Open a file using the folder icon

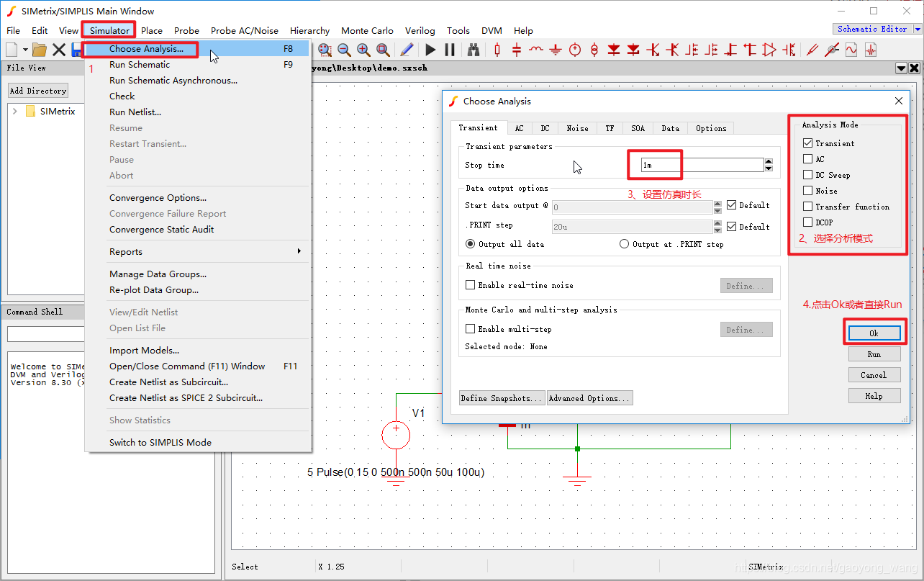tap(40, 50)
